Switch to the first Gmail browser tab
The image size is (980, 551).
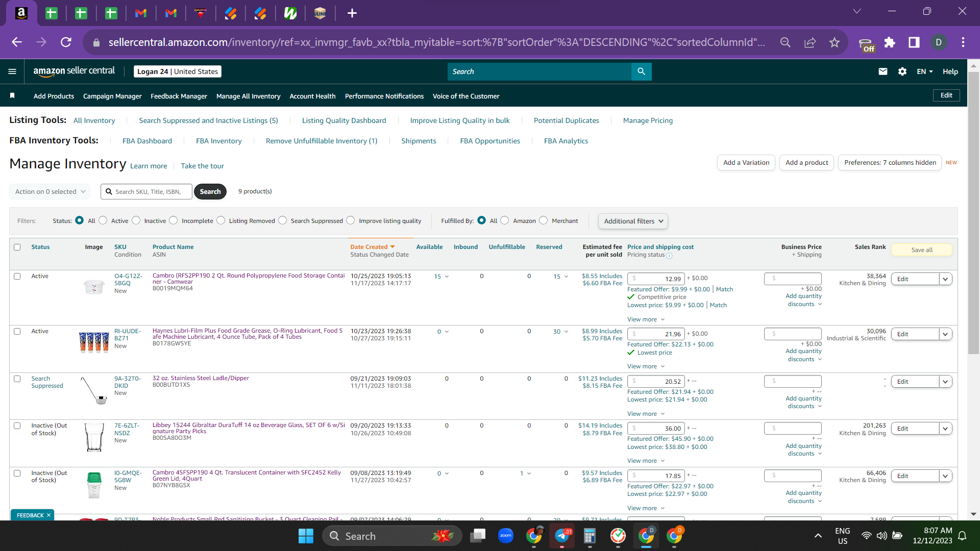141,13
